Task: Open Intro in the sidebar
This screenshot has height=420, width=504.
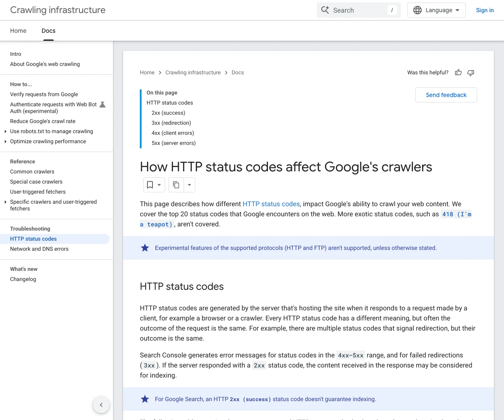Action: (16, 54)
